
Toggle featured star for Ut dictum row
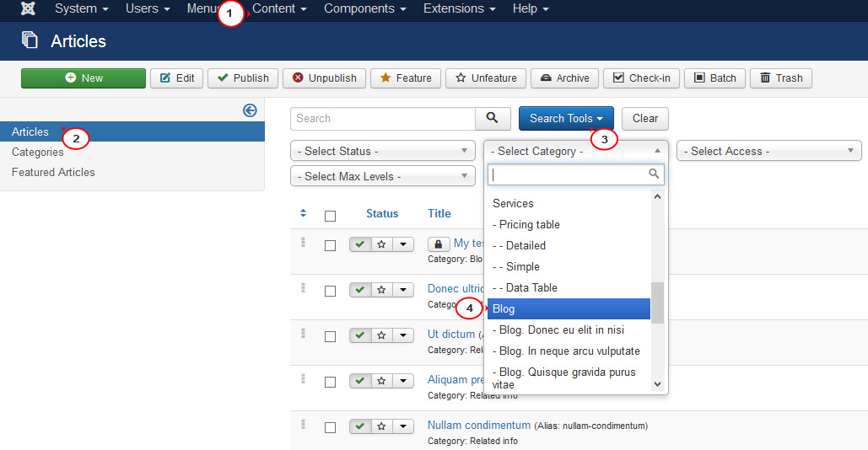[x=381, y=335]
